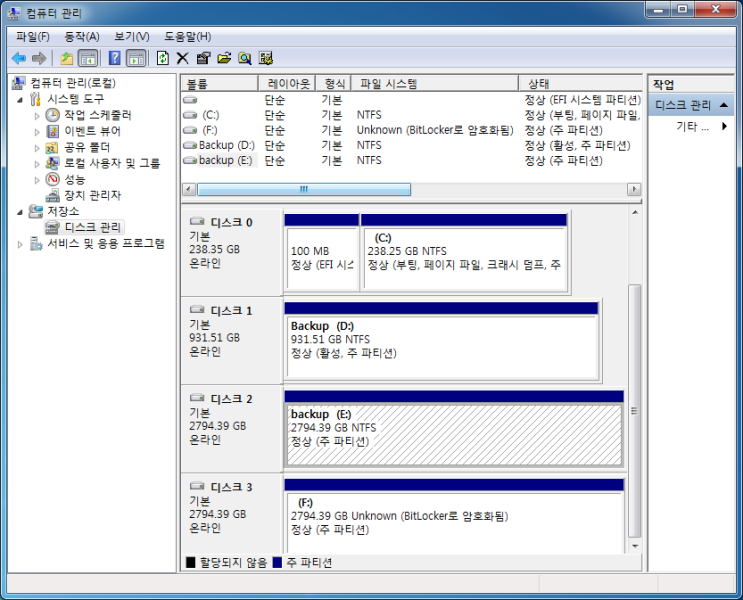The height and width of the screenshot is (600, 743).
Task: Click the Up one level folder icon
Action: pyautogui.click(x=67, y=58)
